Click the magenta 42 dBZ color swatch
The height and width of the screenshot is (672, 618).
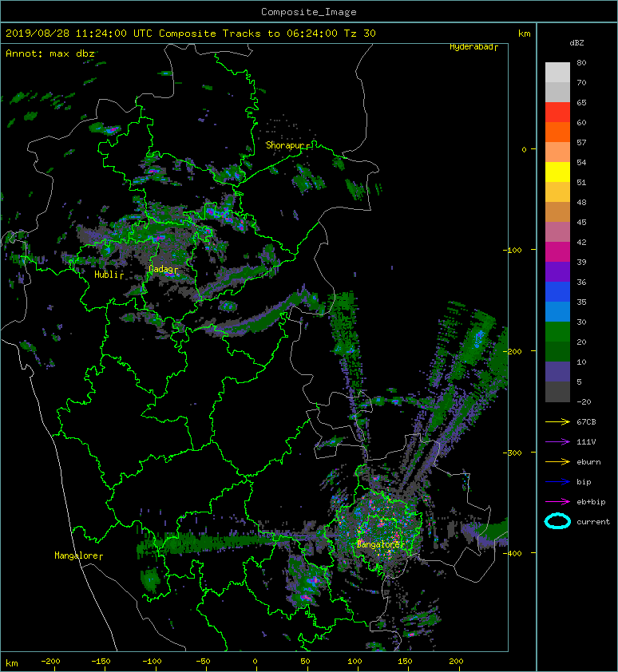pyautogui.click(x=557, y=251)
